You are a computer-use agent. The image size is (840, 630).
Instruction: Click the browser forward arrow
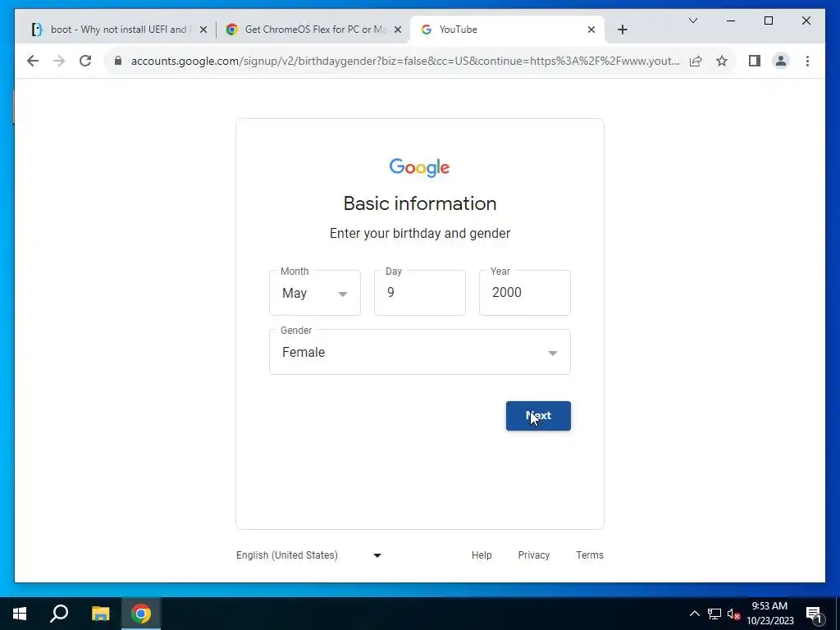coord(59,61)
